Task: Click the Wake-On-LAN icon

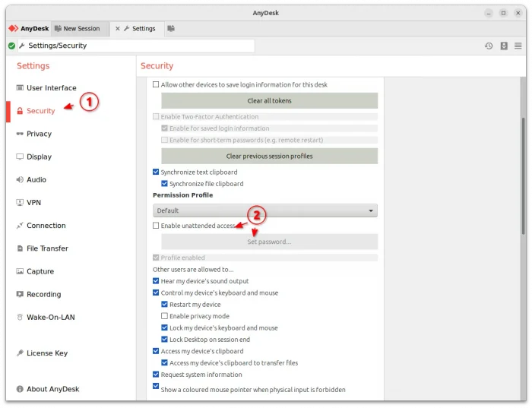Action: [20, 317]
